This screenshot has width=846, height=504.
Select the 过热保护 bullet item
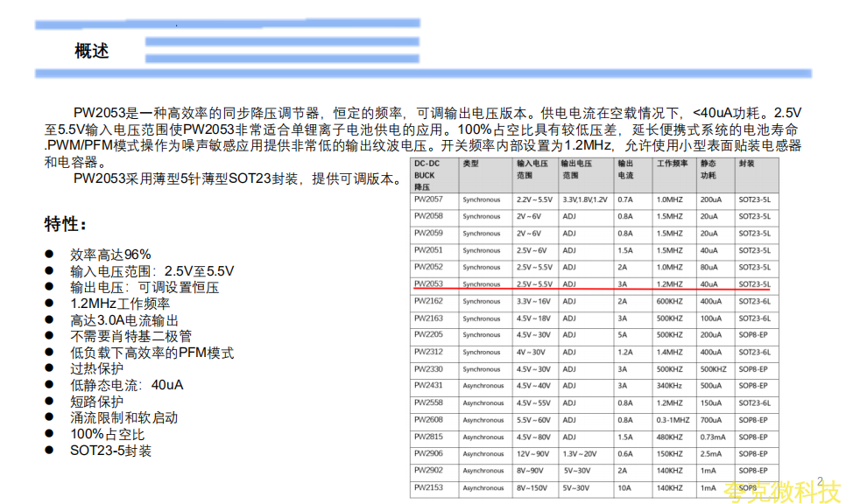[97, 368]
